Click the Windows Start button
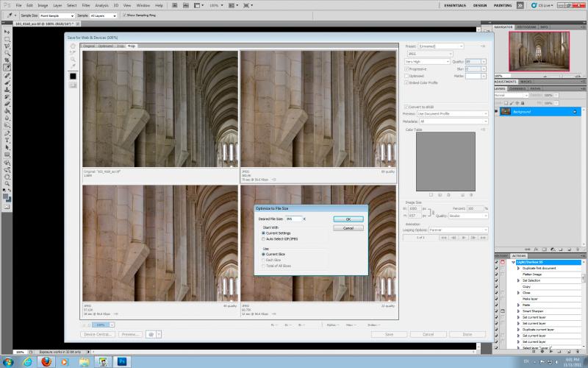The height and width of the screenshot is (368, 588). coord(8,361)
